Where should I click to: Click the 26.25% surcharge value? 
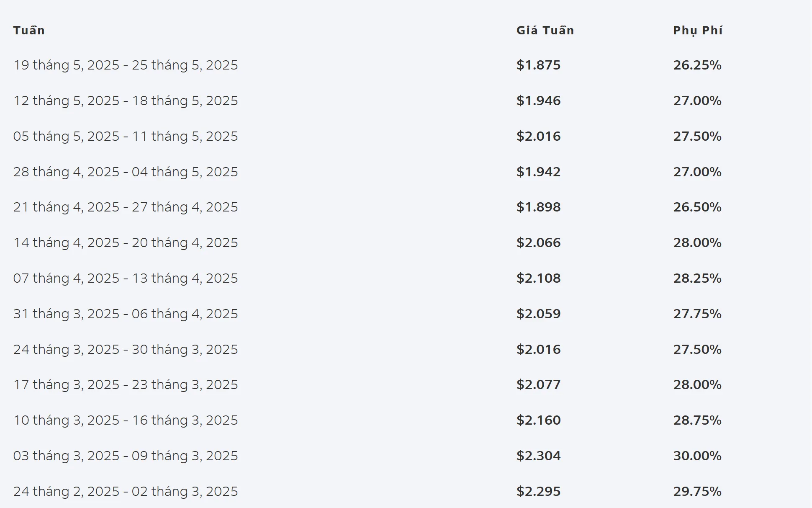pos(697,65)
